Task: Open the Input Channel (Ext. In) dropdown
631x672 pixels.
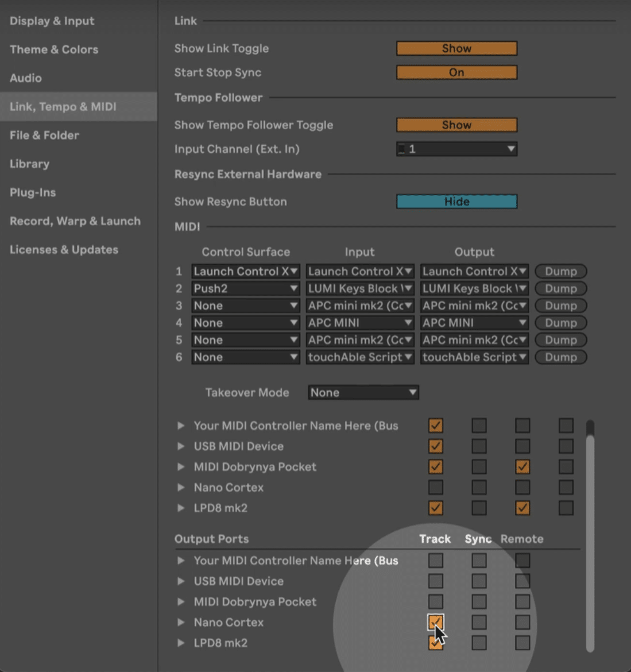Action: [x=456, y=149]
